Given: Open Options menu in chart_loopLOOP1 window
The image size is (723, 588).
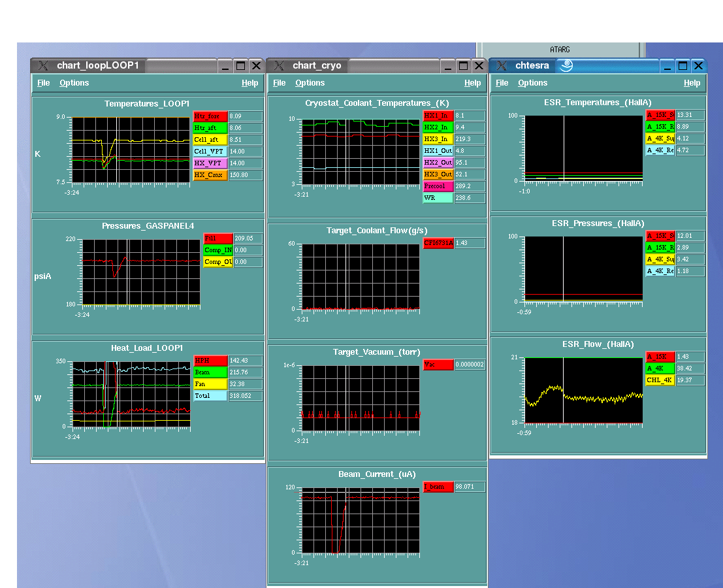Looking at the screenshot, I should [74, 83].
